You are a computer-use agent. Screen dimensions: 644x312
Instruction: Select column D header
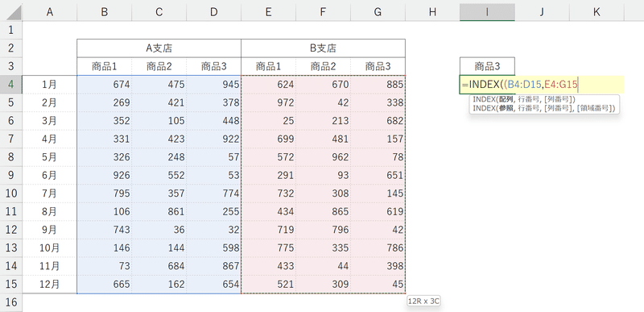(x=213, y=12)
